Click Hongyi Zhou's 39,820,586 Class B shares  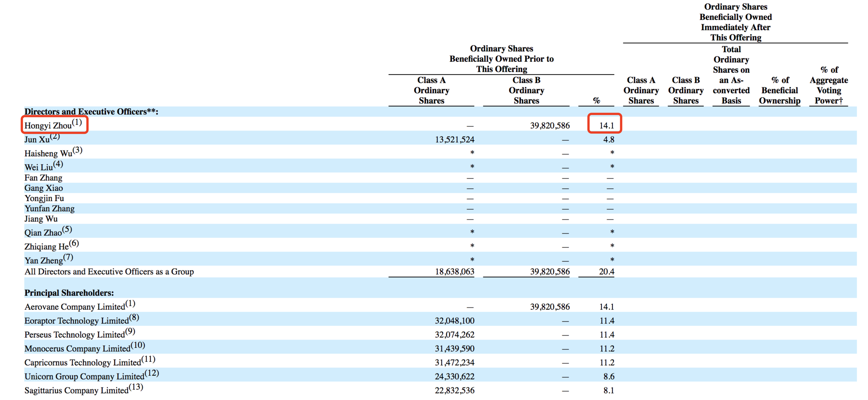click(x=550, y=126)
